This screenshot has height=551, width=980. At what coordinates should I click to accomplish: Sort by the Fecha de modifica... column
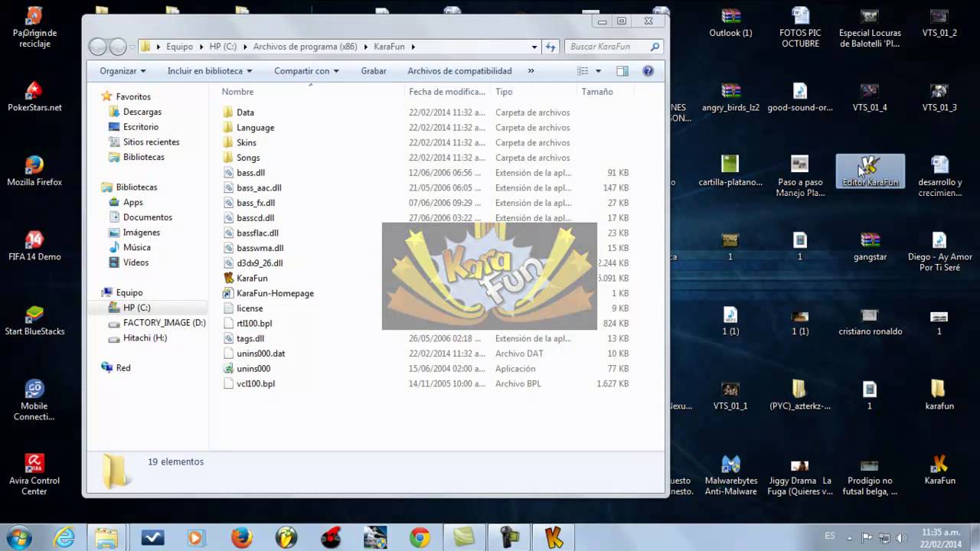point(447,92)
